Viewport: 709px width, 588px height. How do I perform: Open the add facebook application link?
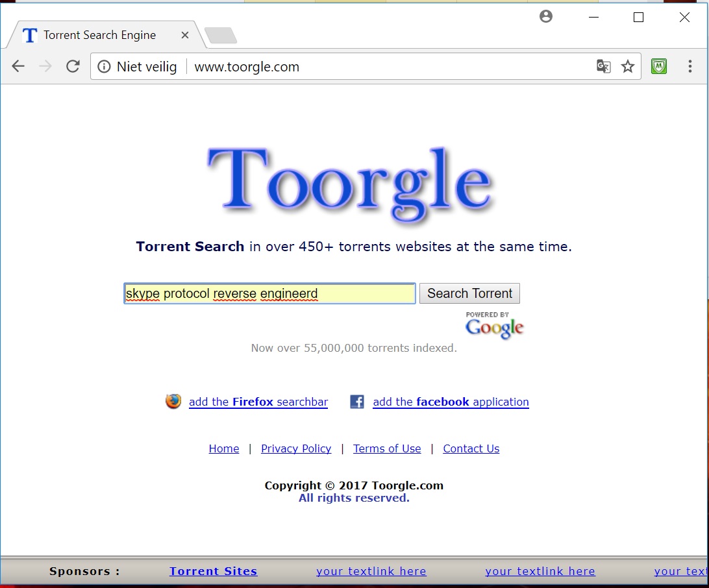pyautogui.click(x=451, y=402)
